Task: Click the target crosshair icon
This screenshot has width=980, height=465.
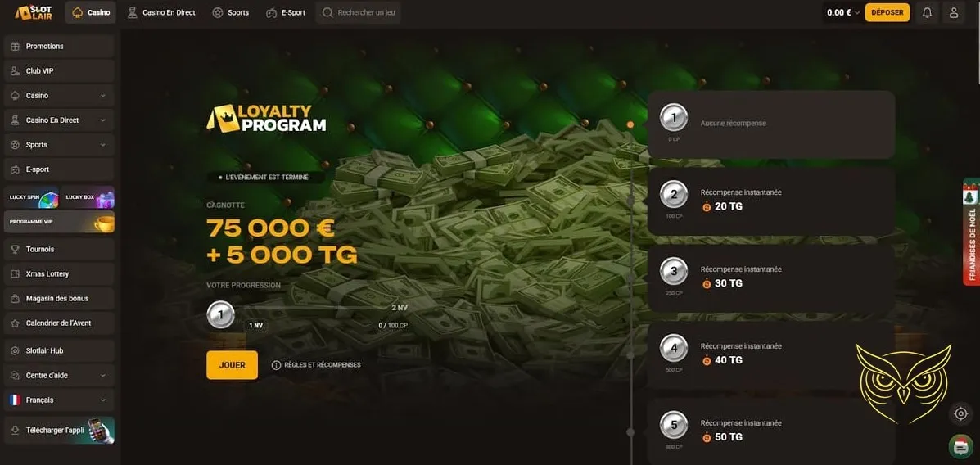Action: coord(961,413)
